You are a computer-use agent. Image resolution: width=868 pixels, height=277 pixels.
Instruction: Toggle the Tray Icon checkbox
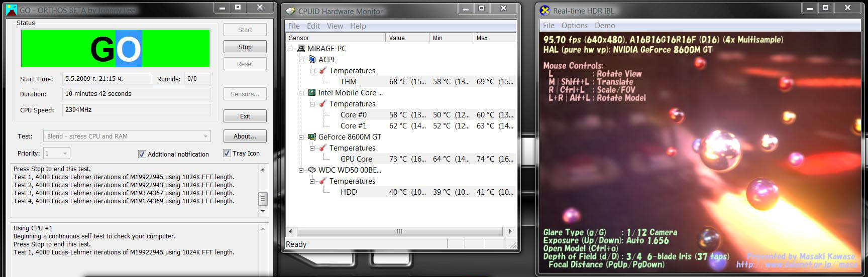(227, 153)
